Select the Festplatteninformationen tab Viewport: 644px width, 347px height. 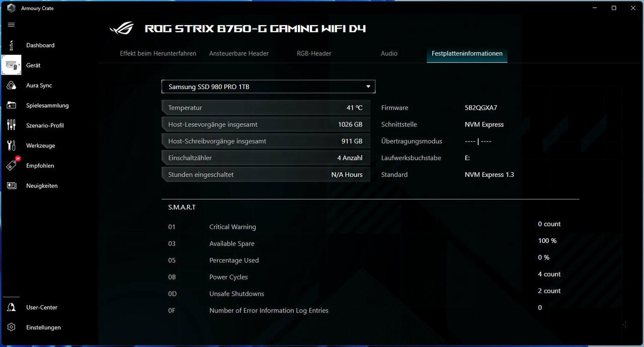pos(467,53)
